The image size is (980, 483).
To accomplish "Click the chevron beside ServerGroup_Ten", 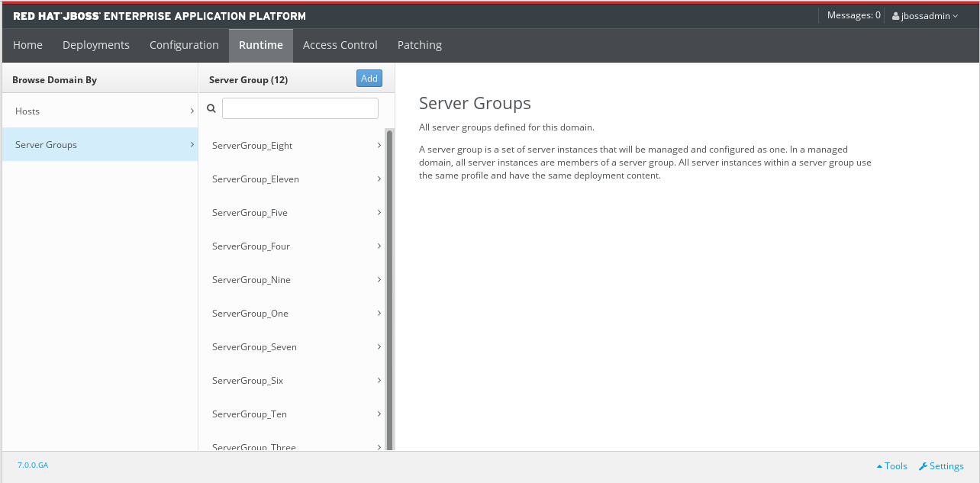I will coord(379,414).
